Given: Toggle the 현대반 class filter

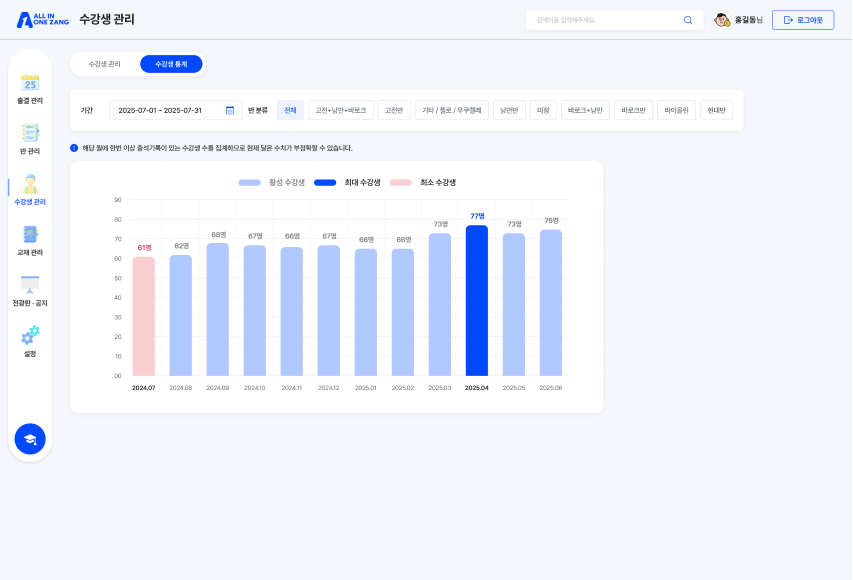Looking at the screenshot, I should (x=716, y=110).
